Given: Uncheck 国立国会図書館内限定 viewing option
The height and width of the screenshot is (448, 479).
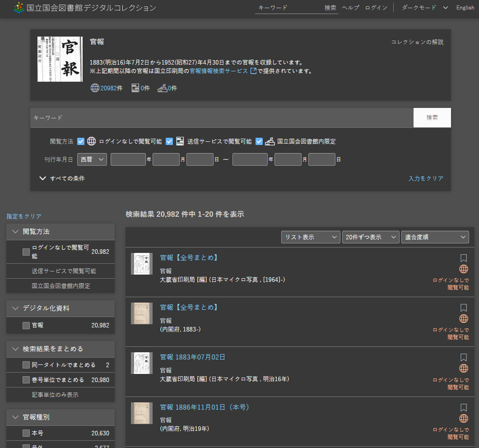Looking at the screenshot, I should click(259, 141).
